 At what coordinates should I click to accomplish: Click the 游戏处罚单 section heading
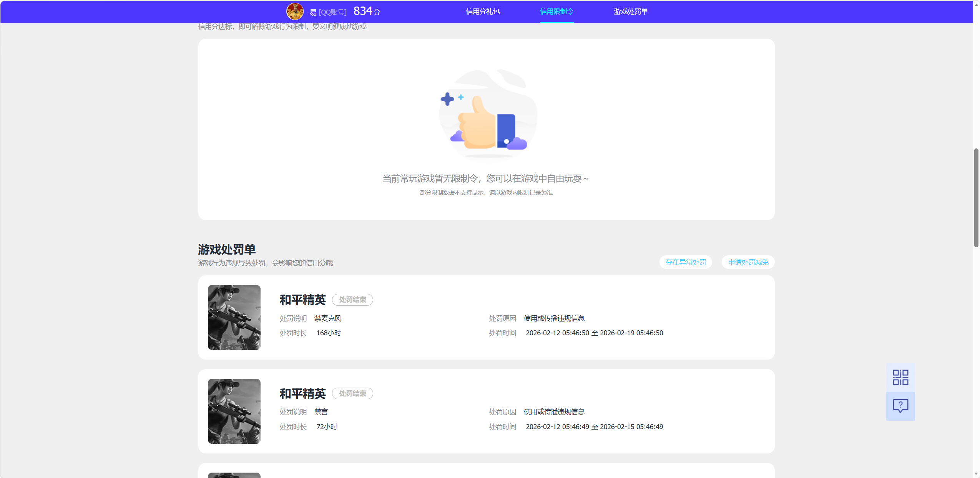coord(227,250)
